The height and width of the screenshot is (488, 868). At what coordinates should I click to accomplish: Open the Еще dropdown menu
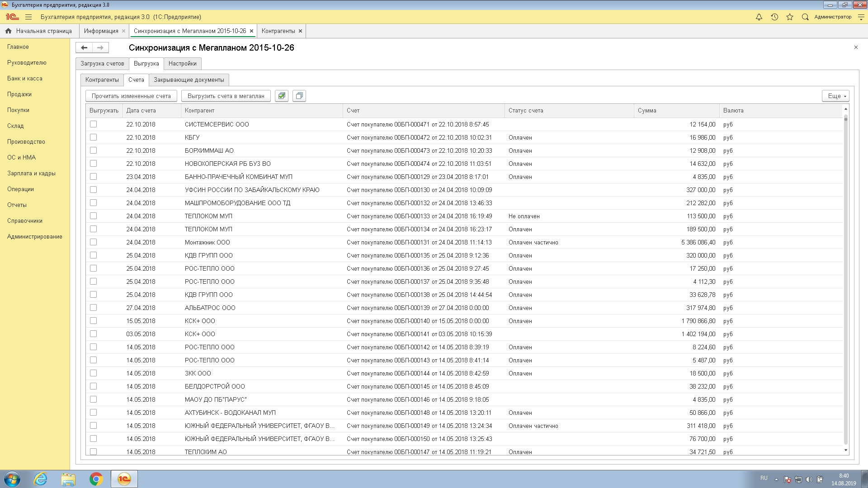point(835,96)
